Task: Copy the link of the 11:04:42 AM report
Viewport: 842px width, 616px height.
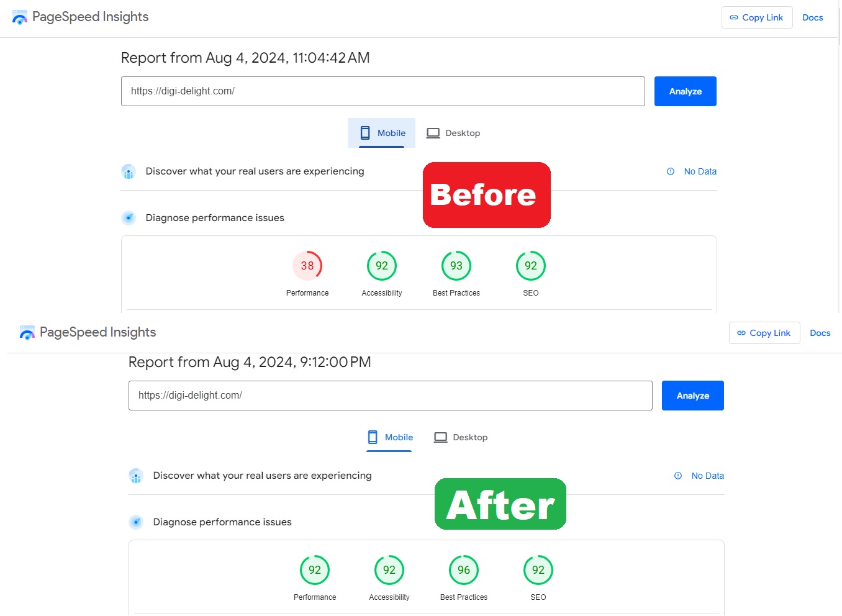Action: (757, 17)
